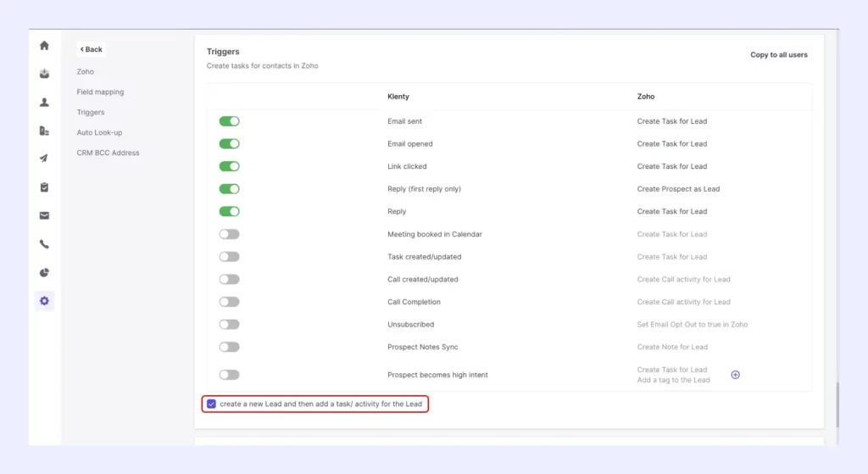The height and width of the screenshot is (474, 868).
Task: Open the prospects person icon in sidebar
Action: (44, 103)
